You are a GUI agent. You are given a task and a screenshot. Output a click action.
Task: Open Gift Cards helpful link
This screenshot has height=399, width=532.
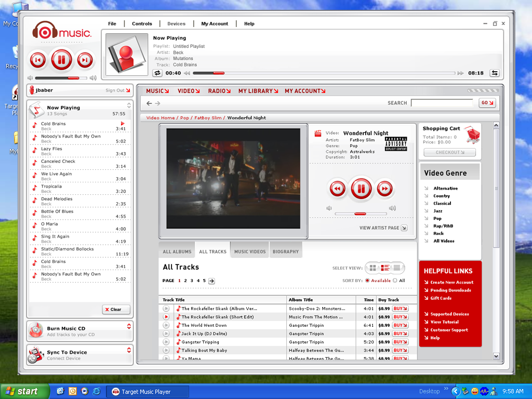tap(441, 298)
